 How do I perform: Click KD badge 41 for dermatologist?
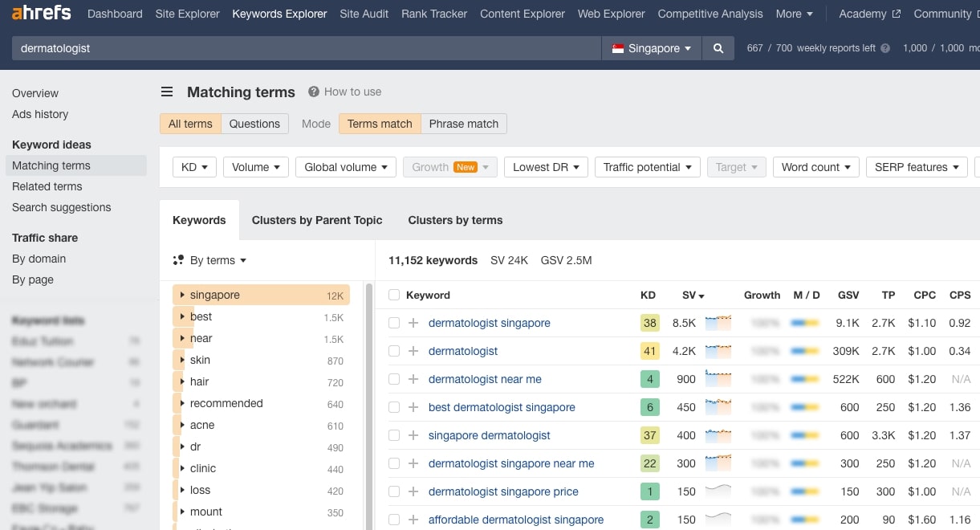tap(649, 351)
